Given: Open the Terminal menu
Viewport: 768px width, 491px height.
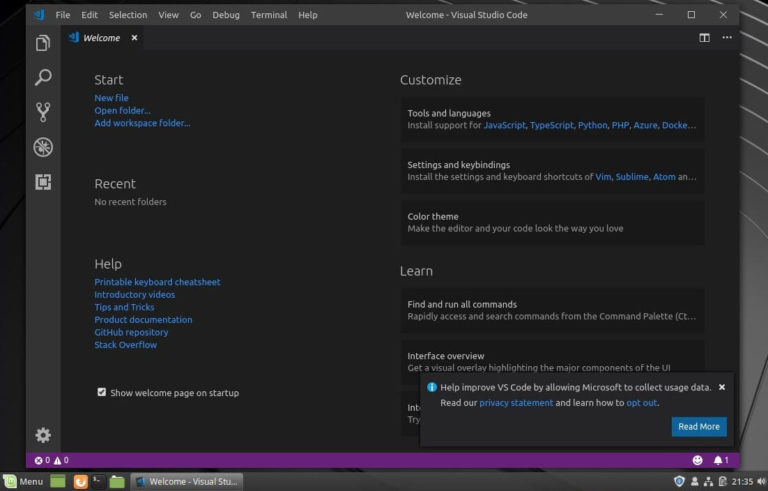Looking at the screenshot, I should (x=268, y=15).
